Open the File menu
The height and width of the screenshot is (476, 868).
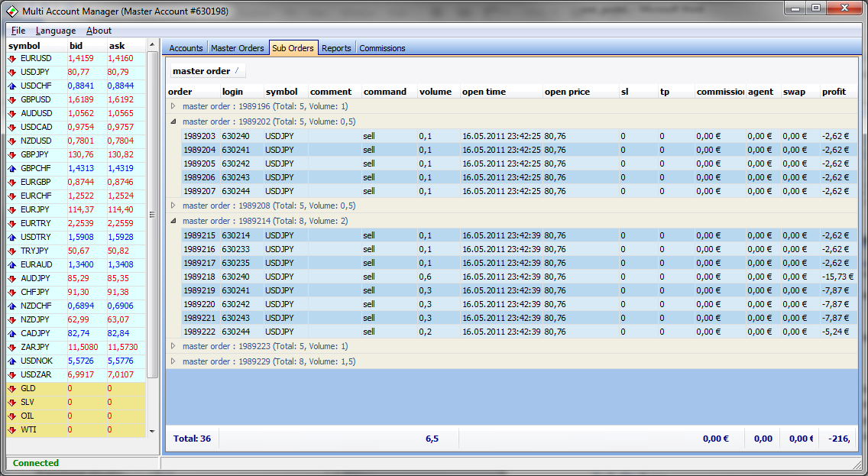click(18, 31)
